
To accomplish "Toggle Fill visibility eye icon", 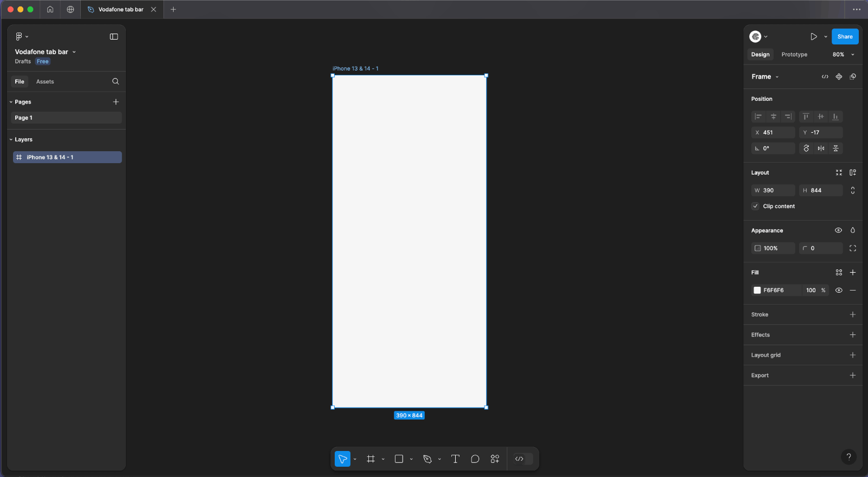I will click(x=839, y=291).
